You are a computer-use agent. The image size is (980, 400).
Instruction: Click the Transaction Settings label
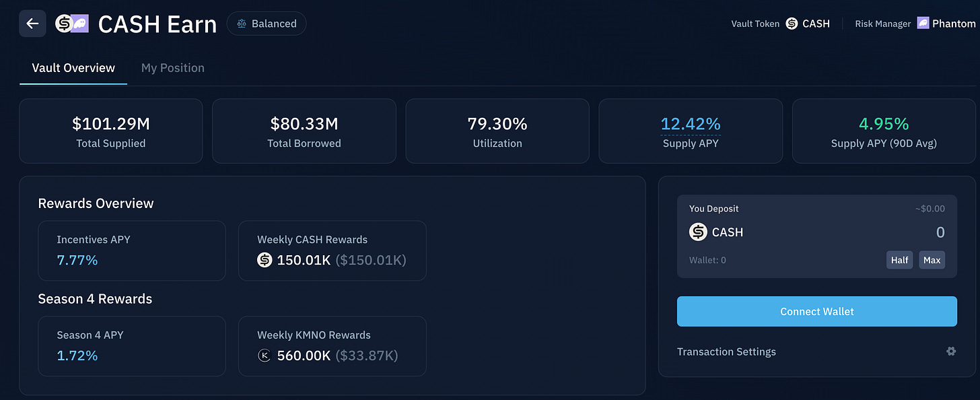tap(726, 352)
